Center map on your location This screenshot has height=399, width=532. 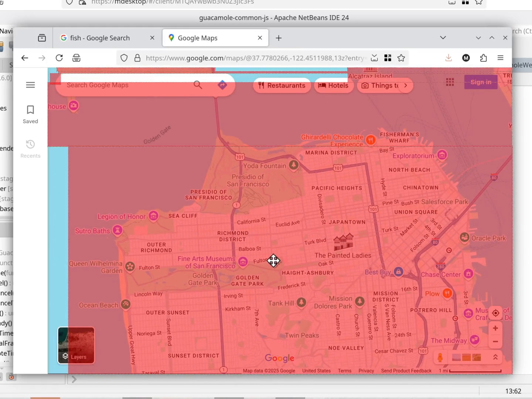(495, 313)
